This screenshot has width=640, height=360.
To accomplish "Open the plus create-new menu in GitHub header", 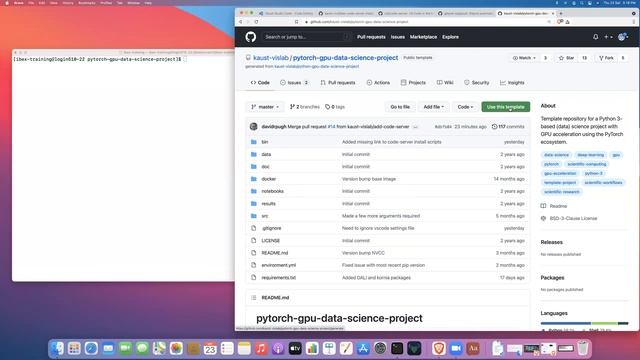I will click(x=608, y=37).
